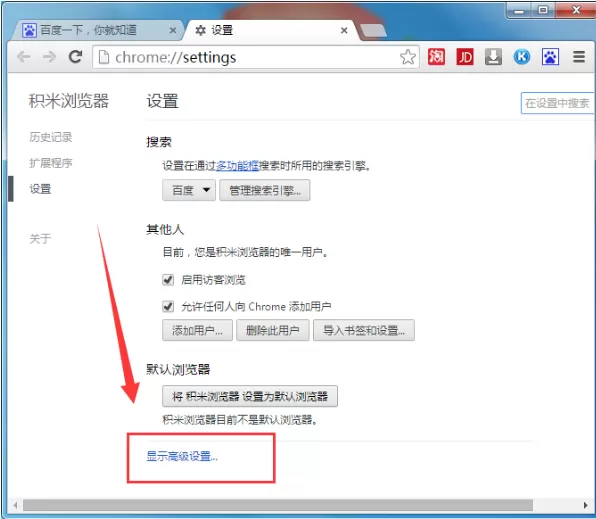596x519 pixels.
Task: Click the horizontal scrollbar thumb
Action: (277, 505)
